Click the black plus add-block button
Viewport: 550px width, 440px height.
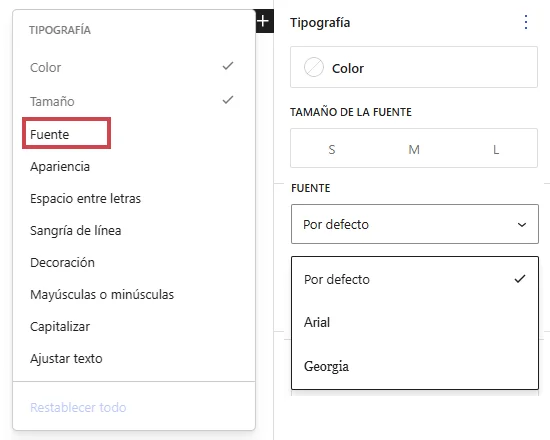[264, 21]
